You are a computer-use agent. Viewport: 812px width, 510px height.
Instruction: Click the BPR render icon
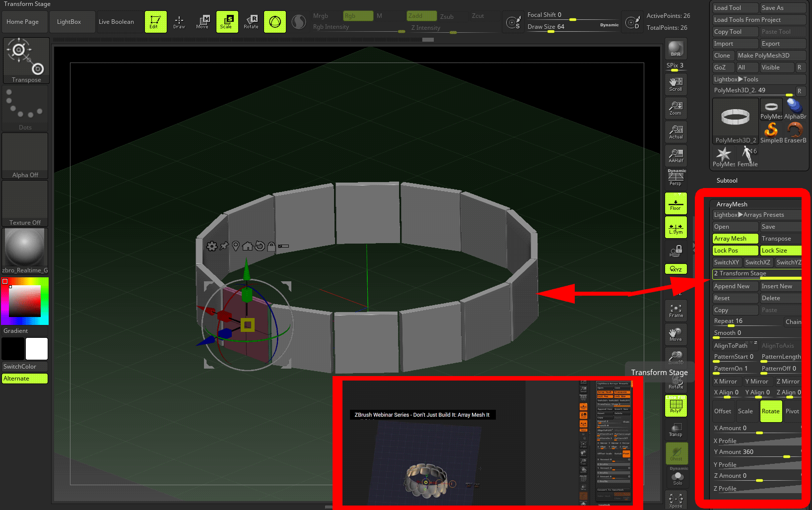click(x=676, y=49)
